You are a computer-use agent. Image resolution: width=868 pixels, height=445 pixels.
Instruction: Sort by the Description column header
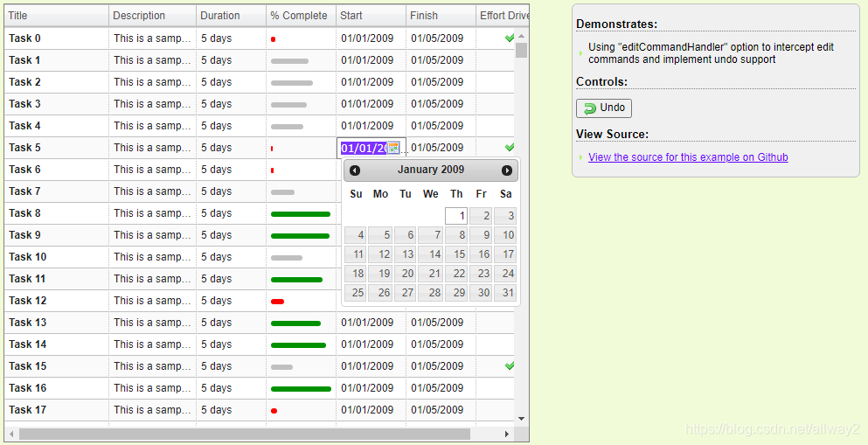[x=152, y=16]
